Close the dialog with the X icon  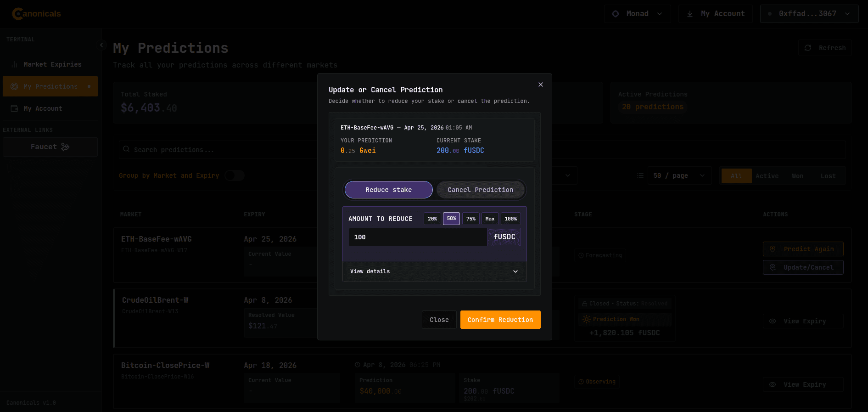(541, 85)
